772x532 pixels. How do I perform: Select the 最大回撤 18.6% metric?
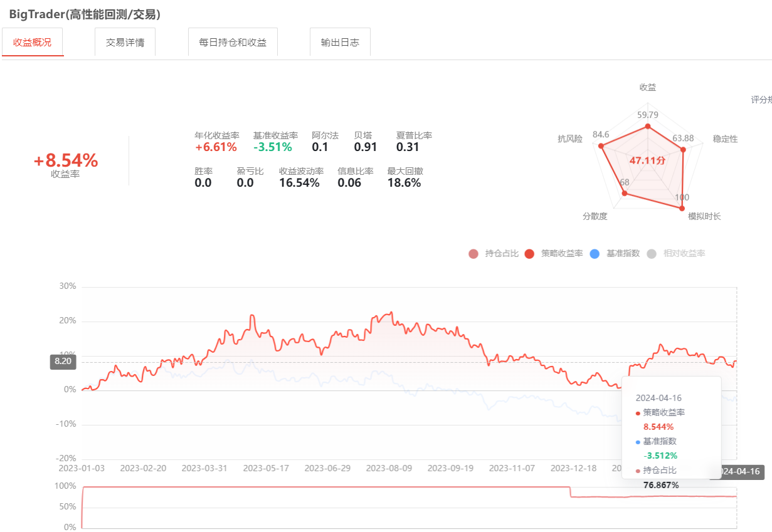[405, 183]
